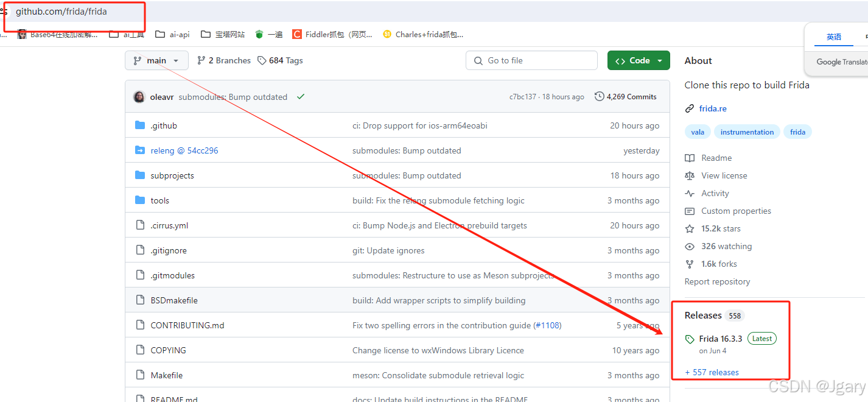Open the ai-api bookmark folder
Viewport: 868px width, 402px height.
pos(172,35)
